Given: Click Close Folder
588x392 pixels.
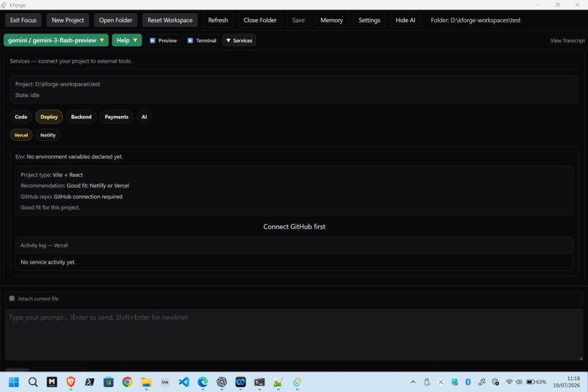Looking at the screenshot, I should coord(260,20).
